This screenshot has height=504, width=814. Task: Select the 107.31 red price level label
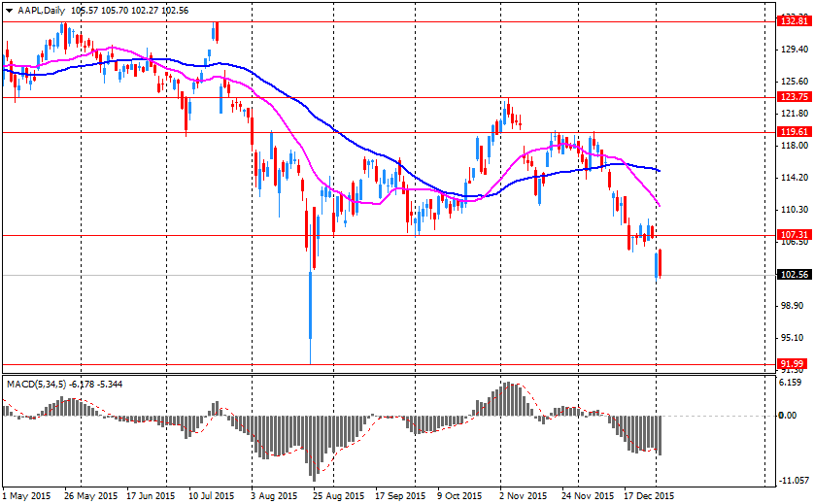(795, 235)
